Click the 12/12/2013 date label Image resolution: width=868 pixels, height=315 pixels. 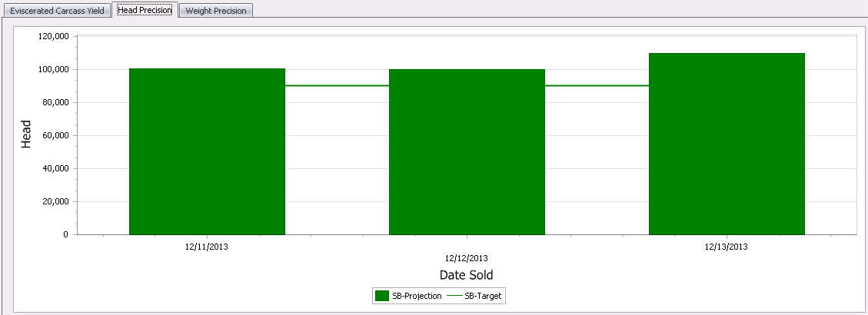pyautogui.click(x=467, y=258)
